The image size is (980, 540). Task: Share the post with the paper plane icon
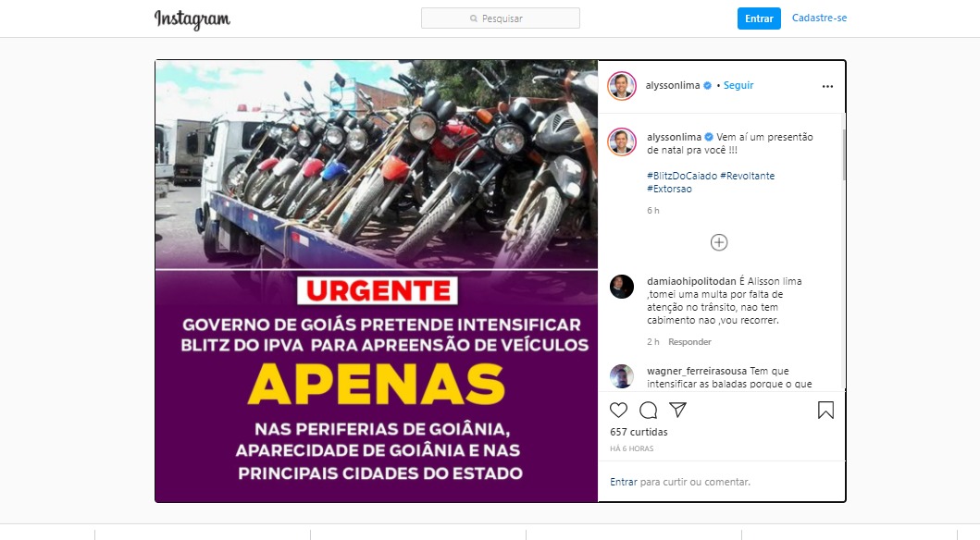click(678, 410)
